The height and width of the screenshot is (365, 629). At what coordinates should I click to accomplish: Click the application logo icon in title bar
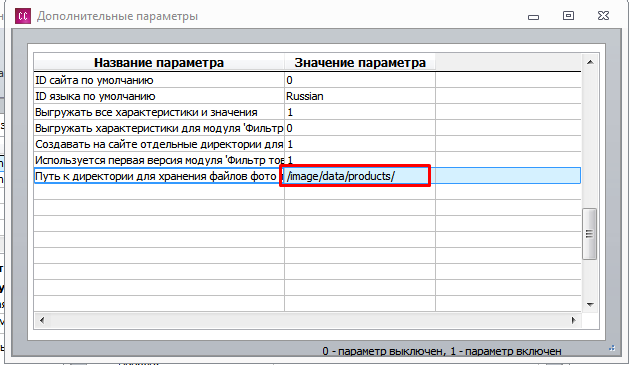click(23, 16)
